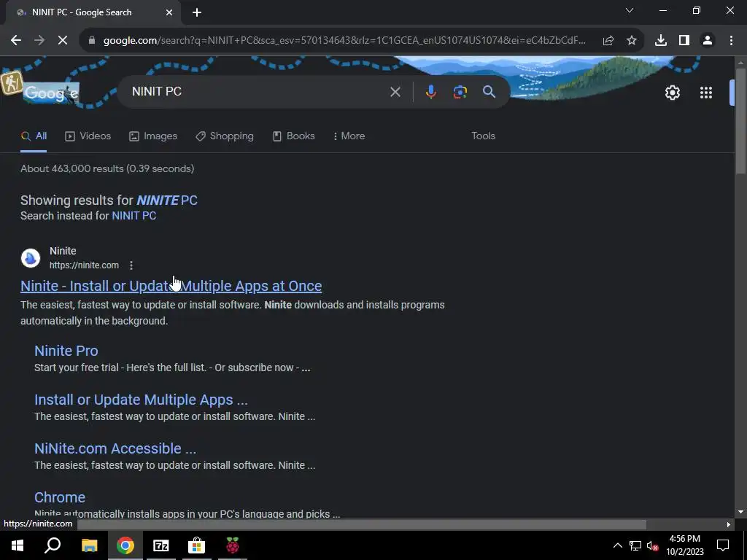This screenshot has width=747, height=560.
Task: Search instead for NINIT PC link
Action: click(134, 216)
